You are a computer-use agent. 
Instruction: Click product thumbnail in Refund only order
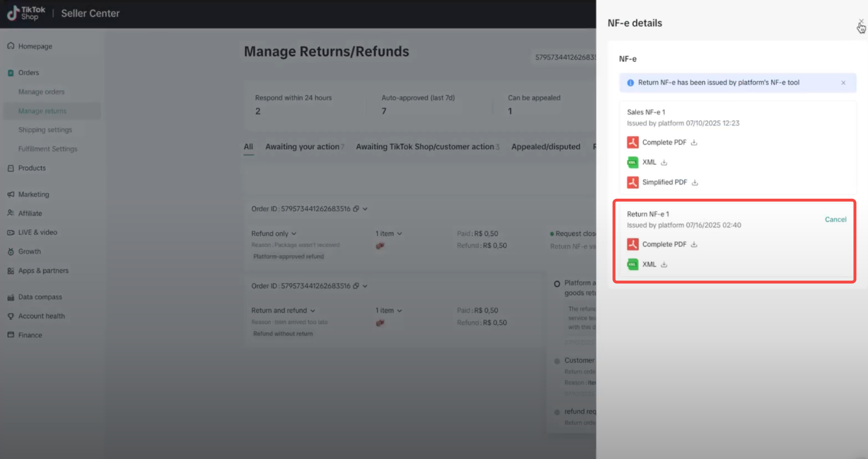click(380, 246)
